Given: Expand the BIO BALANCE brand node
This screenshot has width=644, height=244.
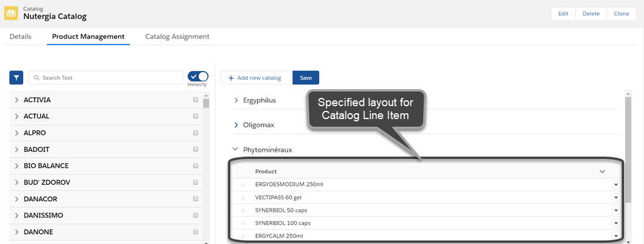Looking at the screenshot, I should (17, 166).
